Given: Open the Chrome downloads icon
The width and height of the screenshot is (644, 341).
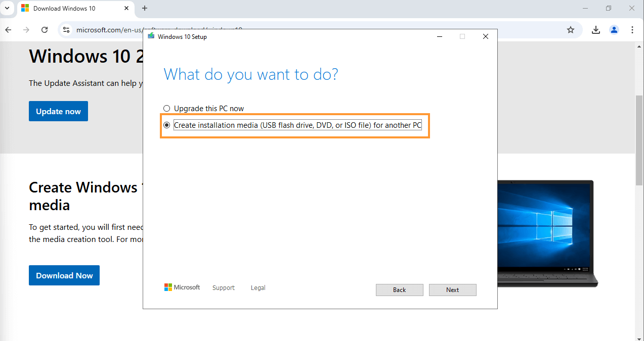Looking at the screenshot, I should coord(596,30).
